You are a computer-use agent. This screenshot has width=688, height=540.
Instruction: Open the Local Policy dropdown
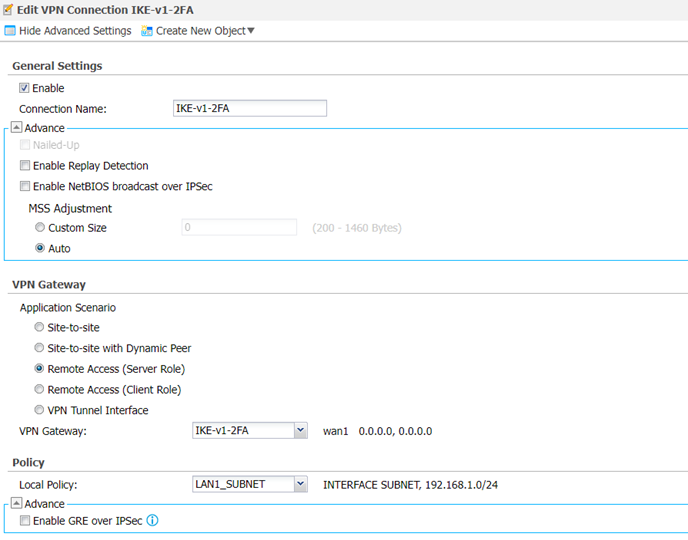click(300, 485)
